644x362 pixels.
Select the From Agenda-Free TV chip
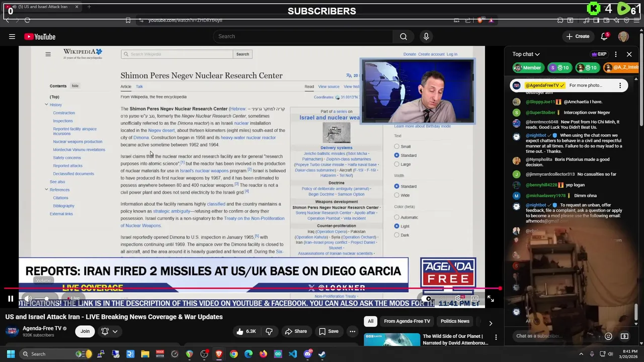pos(407,321)
